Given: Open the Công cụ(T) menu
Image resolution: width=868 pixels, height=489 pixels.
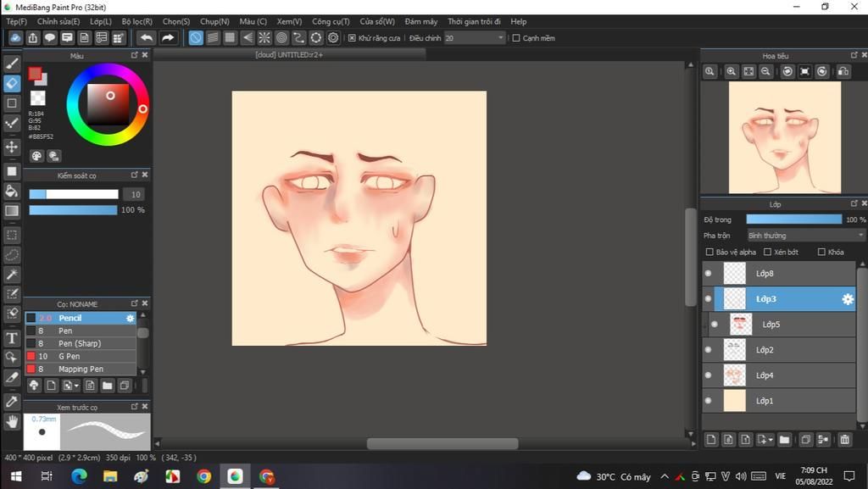Looking at the screenshot, I should coord(331,21).
